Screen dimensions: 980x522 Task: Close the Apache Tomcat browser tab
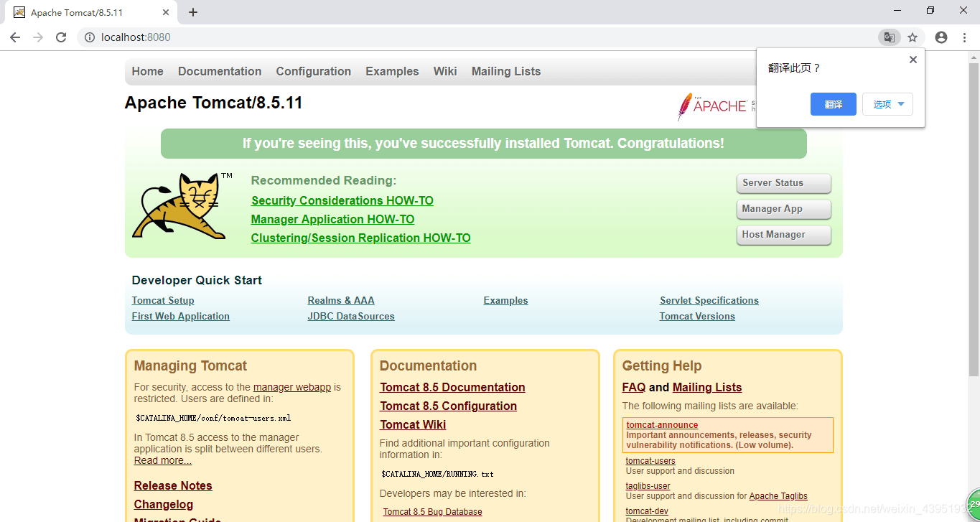tap(167, 12)
